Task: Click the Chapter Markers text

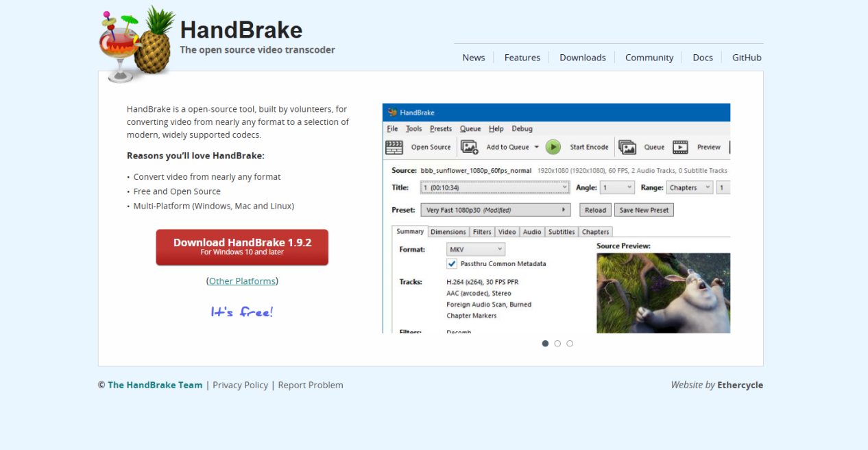Action: click(472, 316)
